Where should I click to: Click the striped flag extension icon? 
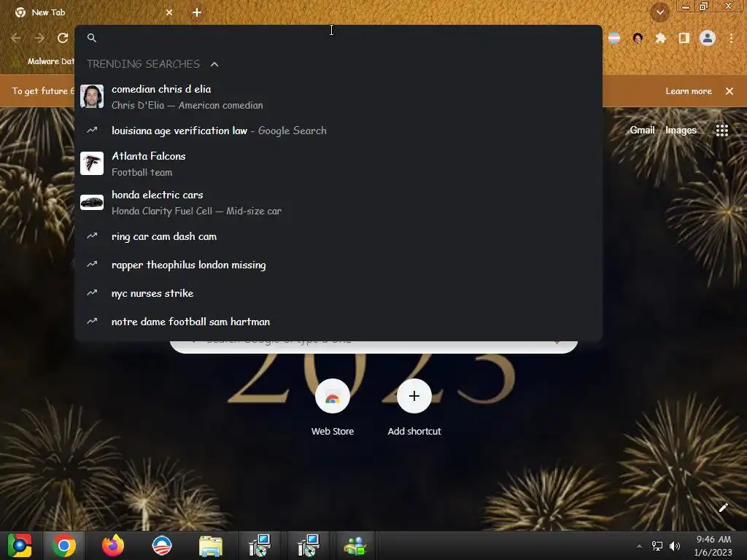(x=614, y=38)
